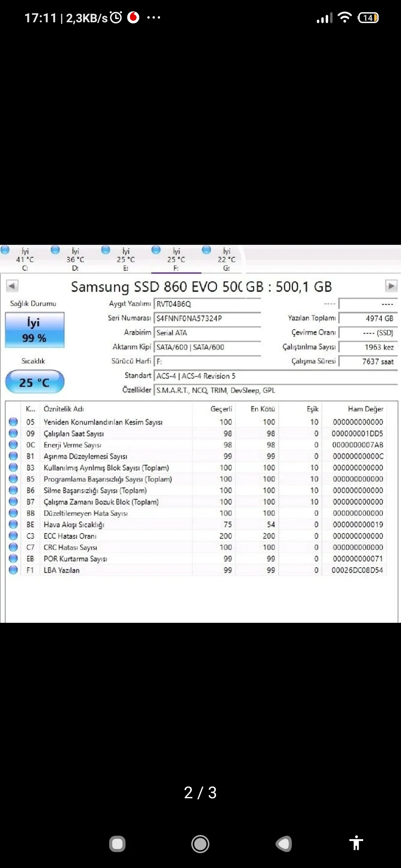Viewport: 401px width, 868px height.
Task: Click status icon of attribute C3 row
Action: pos(13,536)
